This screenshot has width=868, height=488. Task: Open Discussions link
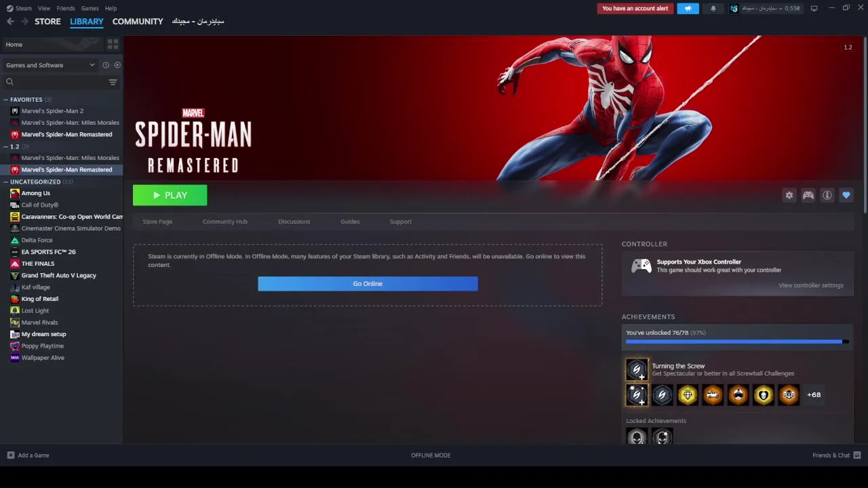click(x=294, y=222)
